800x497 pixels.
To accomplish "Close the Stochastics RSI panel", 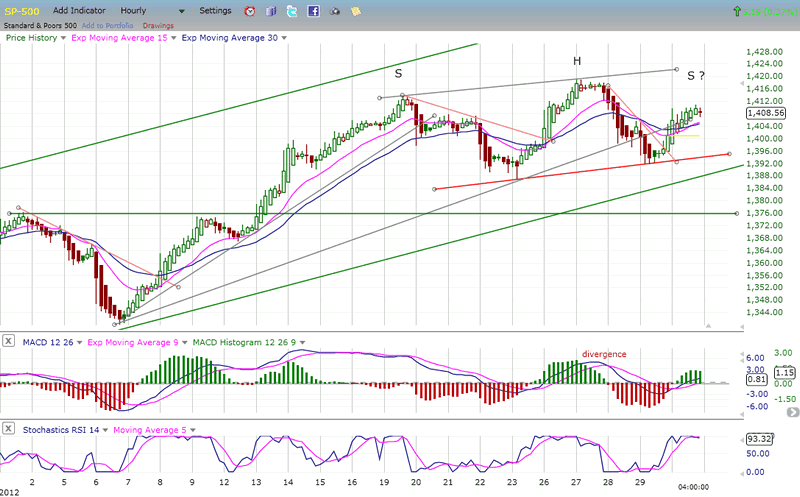I will [8, 429].
